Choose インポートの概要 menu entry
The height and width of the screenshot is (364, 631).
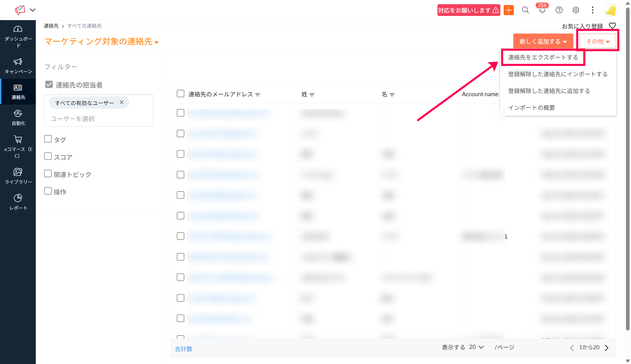tap(531, 108)
